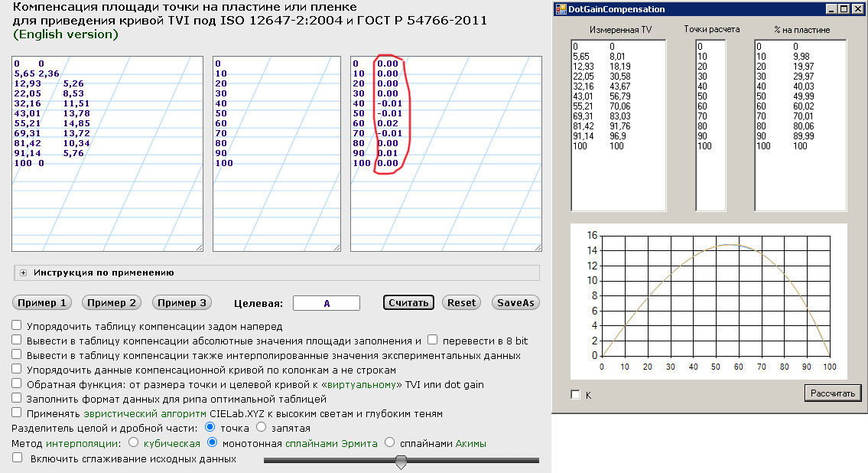868x473 pixels.
Task: Click inside the calculation points textarea
Action: point(277,153)
